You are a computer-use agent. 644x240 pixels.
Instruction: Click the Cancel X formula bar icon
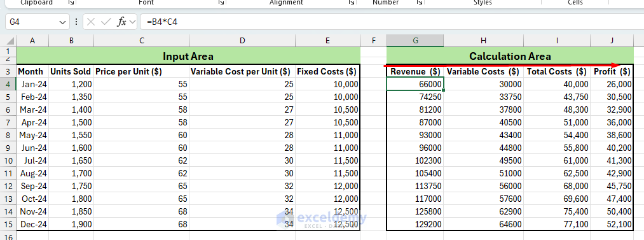pyautogui.click(x=91, y=22)
